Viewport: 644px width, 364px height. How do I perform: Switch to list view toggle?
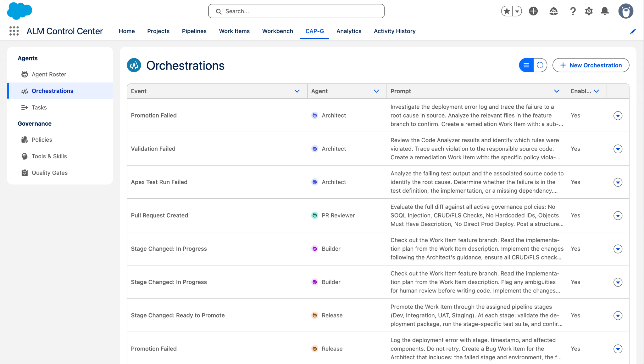(526, 65)
